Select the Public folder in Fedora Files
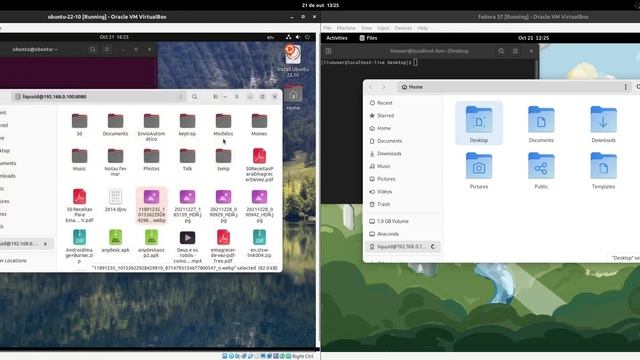 (541, 170)
